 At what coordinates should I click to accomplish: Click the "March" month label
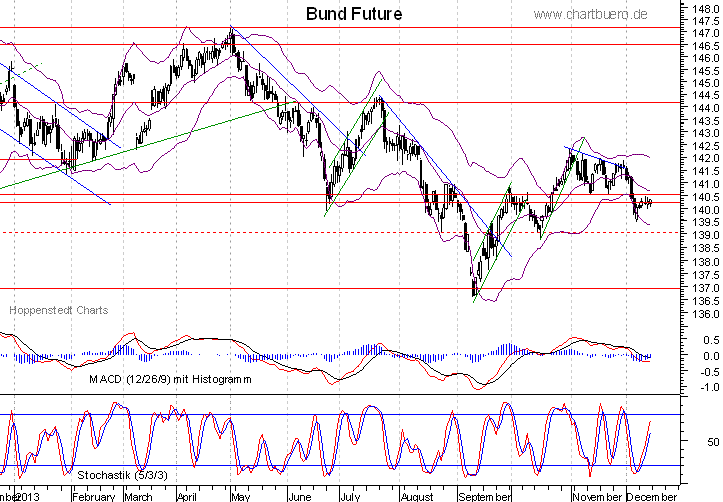click(138, 497)
